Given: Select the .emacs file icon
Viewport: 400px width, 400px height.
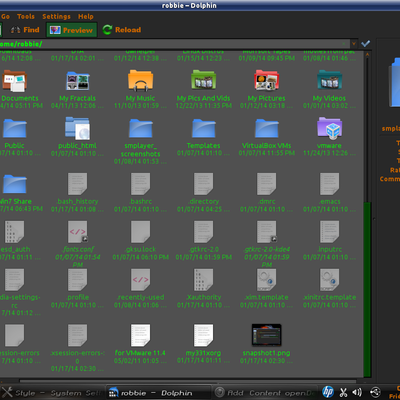Looking at the screenshot, I should pyautogui.click(x=329, y=184).
